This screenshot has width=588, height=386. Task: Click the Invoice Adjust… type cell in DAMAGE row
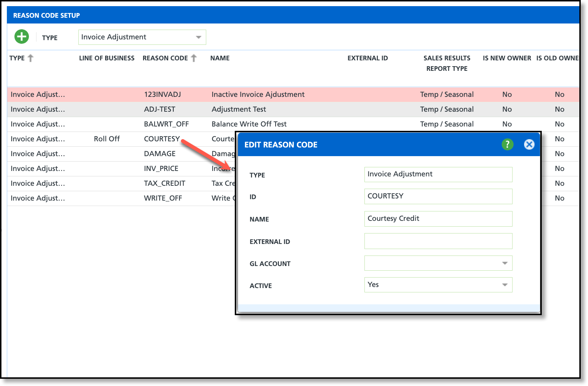click(x=38, y=154)
